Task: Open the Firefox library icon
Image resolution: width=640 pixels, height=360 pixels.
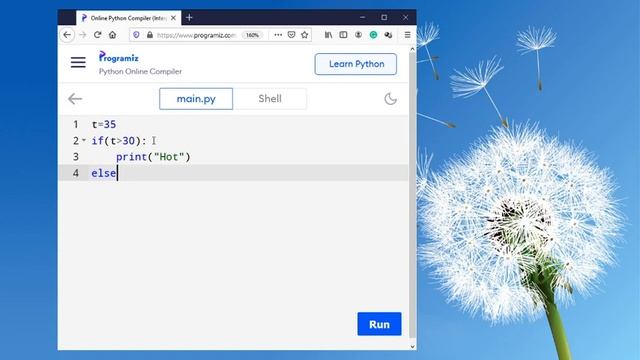Action: click(328, 35)
